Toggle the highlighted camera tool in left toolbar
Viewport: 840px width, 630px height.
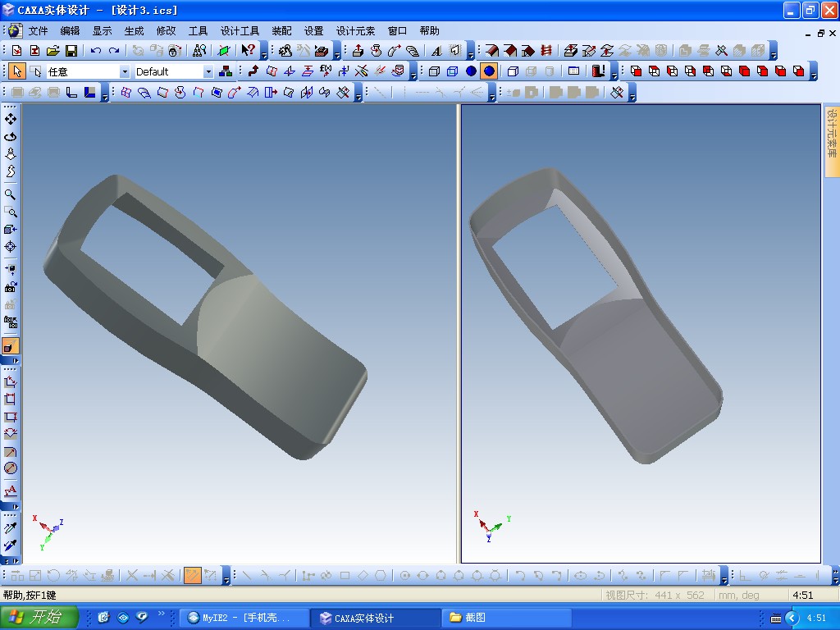click(x=10, y=346)
